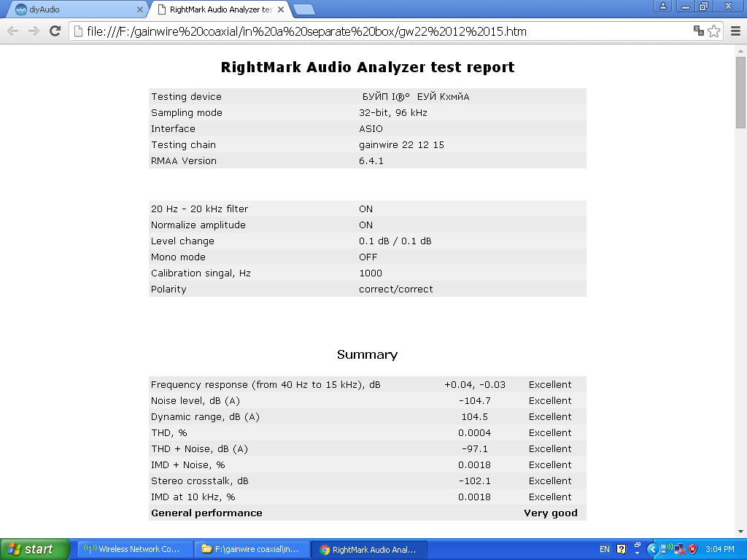The image size is (747, 560).
Task: Click the 'Testing device' label
Action: point(186,97)
